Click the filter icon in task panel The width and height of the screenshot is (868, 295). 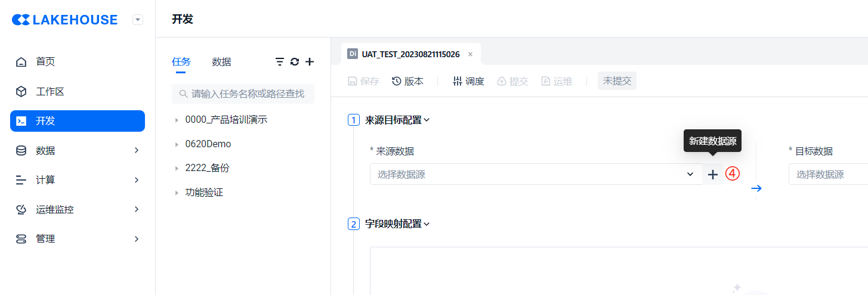(279, 62)
